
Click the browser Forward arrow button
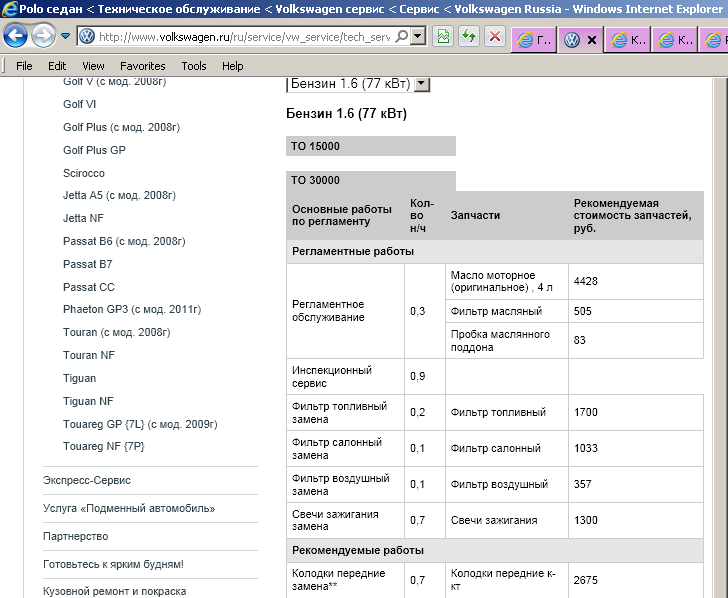(43, 37)
